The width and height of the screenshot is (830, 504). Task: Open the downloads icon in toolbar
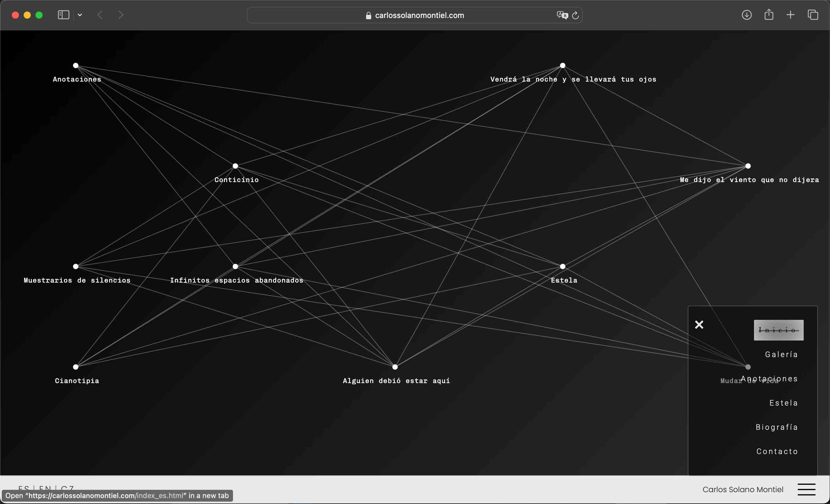[x=746, y=15]
